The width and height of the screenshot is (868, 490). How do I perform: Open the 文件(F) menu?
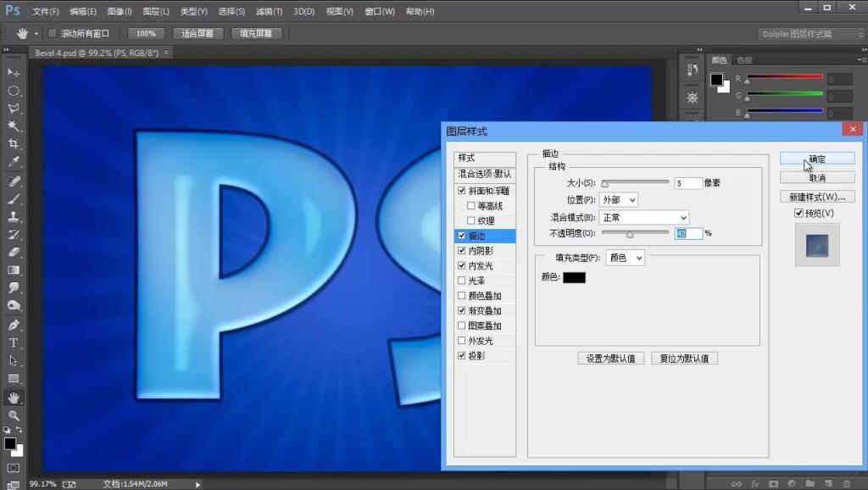click(x=46, y=11)
